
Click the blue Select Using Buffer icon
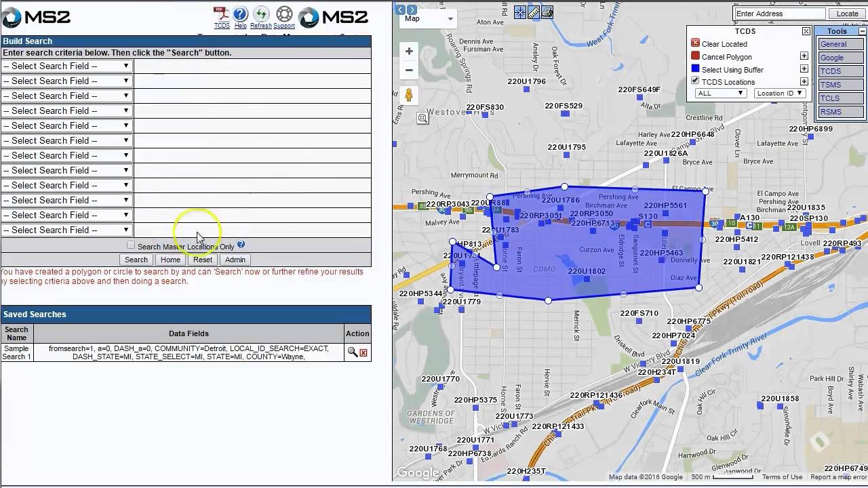click(695, 68)
